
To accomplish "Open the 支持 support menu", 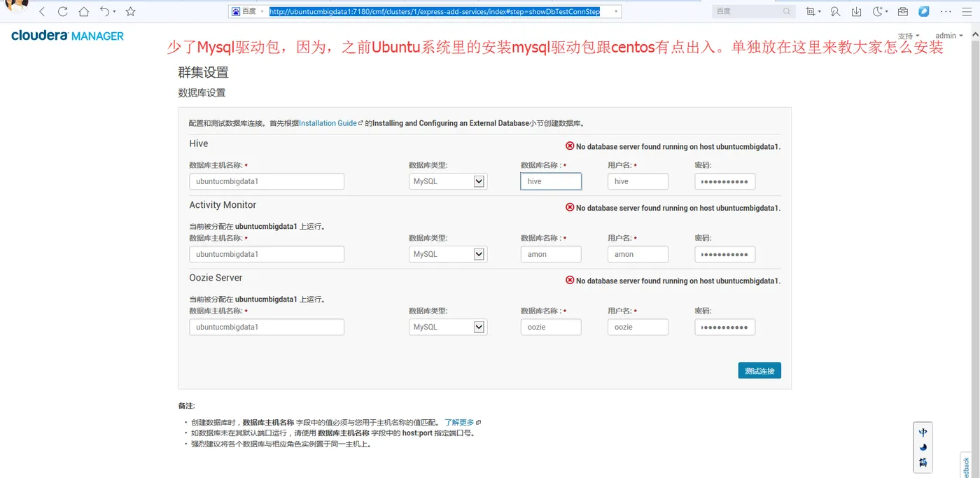I will [x=909, y=36].
